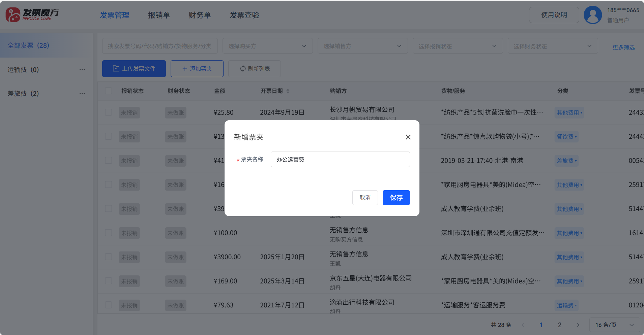
Task: Toggle the select-all checkbox in table header
Action: [x=109, y=91]
